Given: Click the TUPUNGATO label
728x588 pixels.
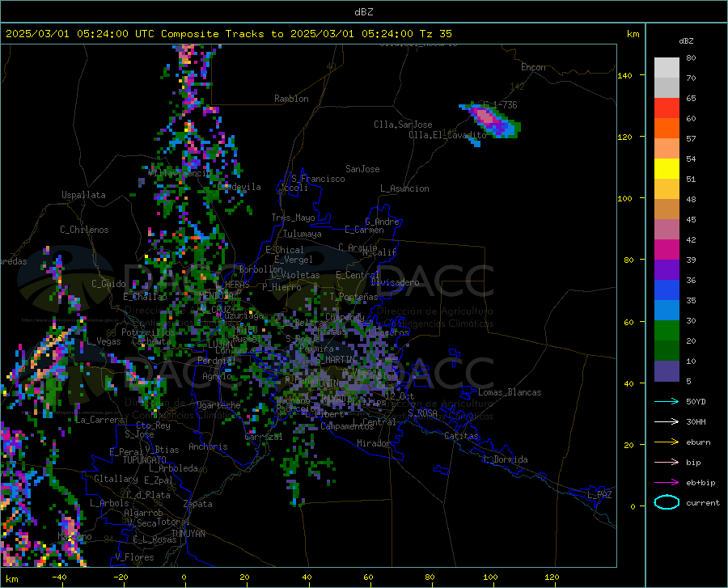Looking at the screenshot, I should click(x=145, y=460).
